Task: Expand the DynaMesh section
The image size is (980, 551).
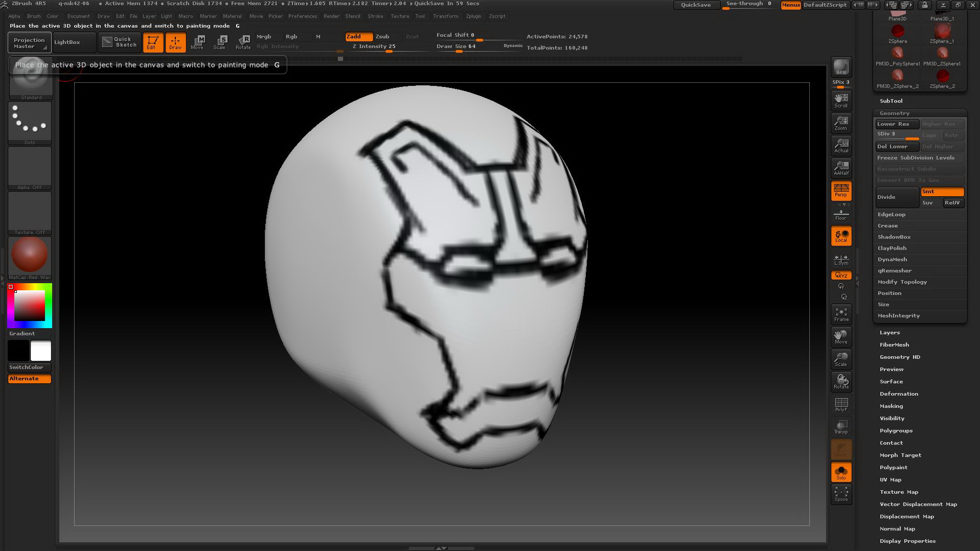Action: [x=893, y=260]
